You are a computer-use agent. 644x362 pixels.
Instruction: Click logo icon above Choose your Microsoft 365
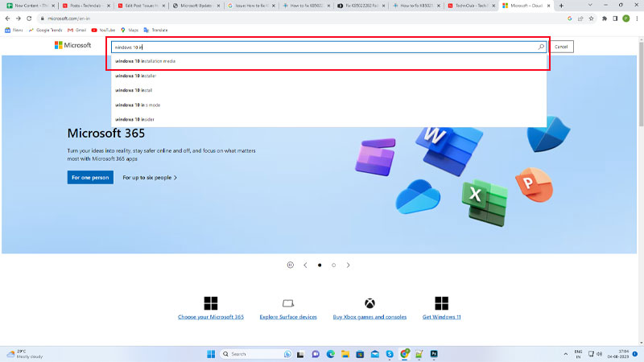point(211,303)
